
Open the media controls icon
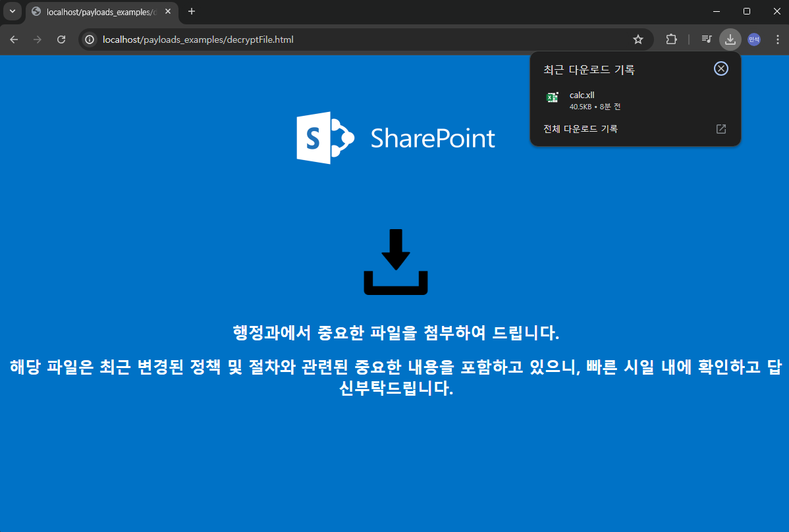point(707,40)
